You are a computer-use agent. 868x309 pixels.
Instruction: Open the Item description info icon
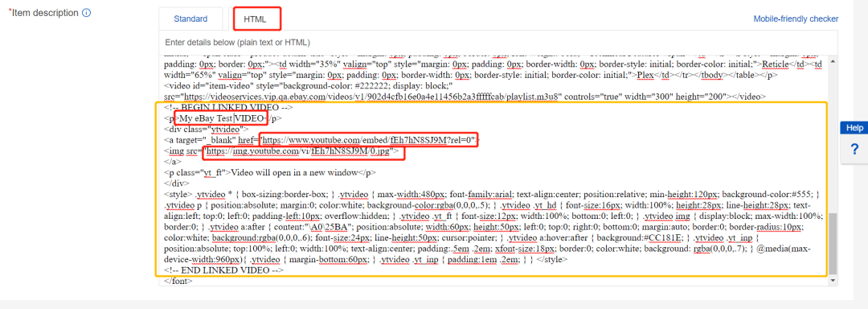(86, 13)
